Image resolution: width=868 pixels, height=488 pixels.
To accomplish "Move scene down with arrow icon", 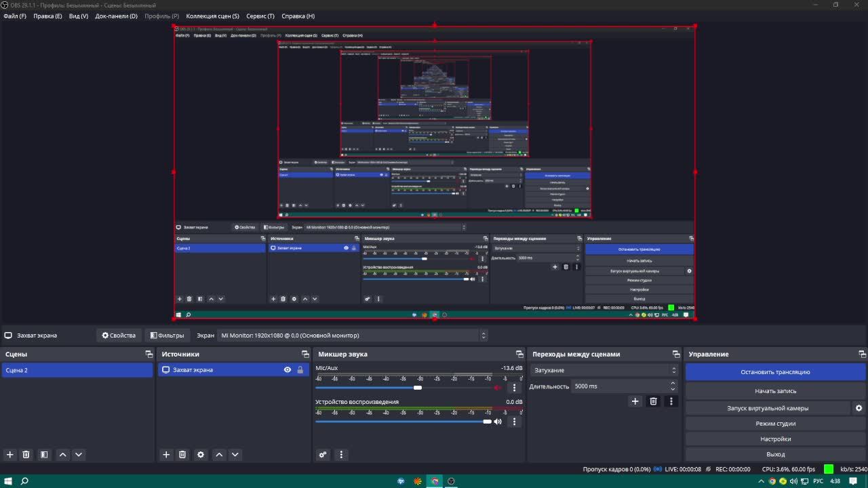I will click(x=79, y=455).
